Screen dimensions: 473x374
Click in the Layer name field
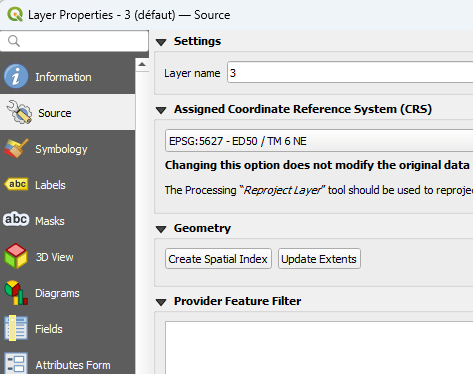350,72
